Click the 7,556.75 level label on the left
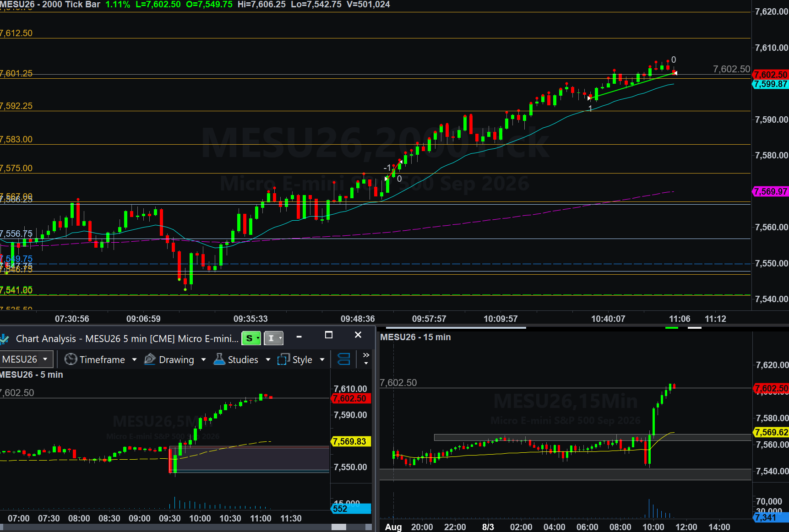Screen dimensions: 789x532 16,234
